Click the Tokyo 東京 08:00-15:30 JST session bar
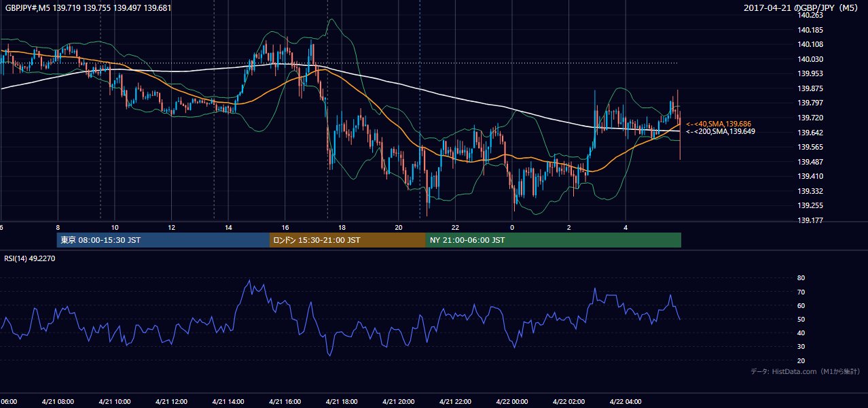 [x=163, y=240]
